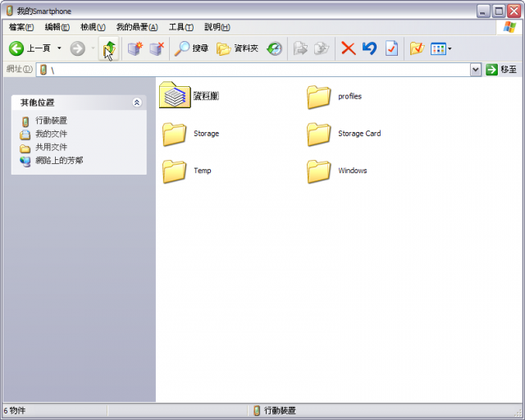The height and width of the screenshot is (420, 525).
Task: Open the Search (搜尋) tool
Action: click(191, 48)
